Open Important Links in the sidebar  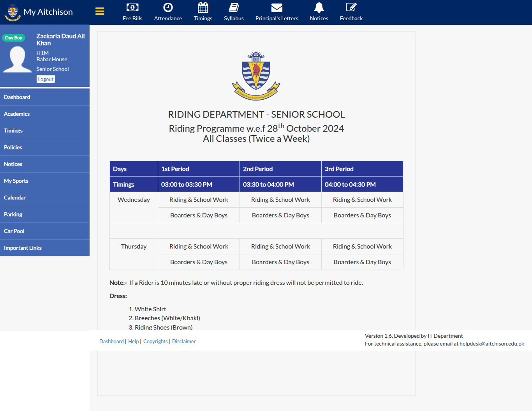pos(45,248)
